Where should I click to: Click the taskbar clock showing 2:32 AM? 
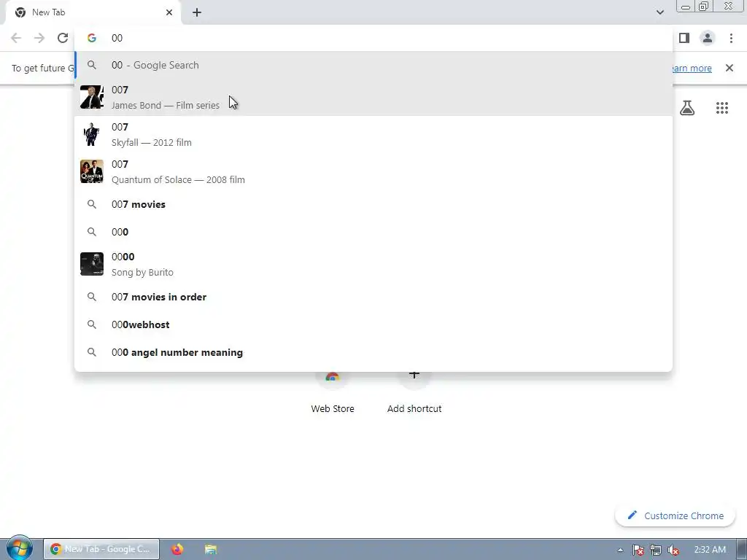tap(710, 550)
